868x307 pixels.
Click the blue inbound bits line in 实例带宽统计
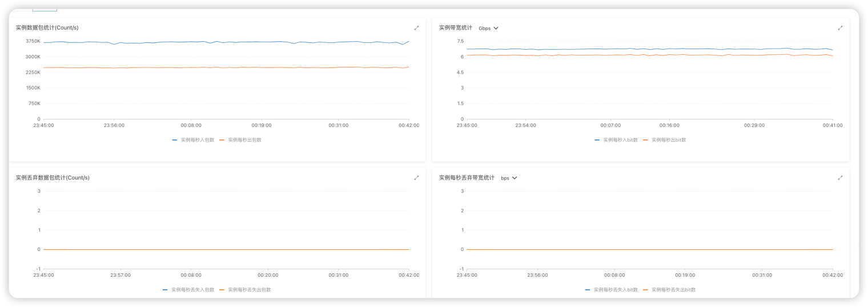[650, 49]
